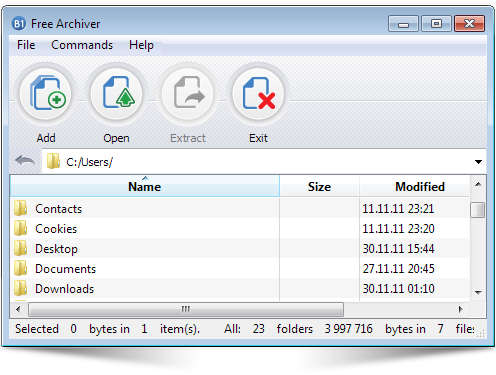
Task: Open the Commands menu
Action: (82, 45)
